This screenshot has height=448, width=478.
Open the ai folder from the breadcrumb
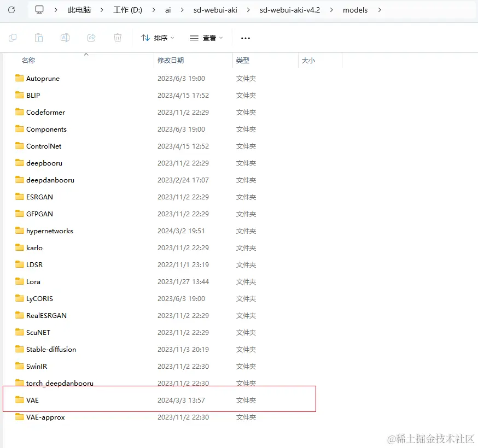pos(168,9)
